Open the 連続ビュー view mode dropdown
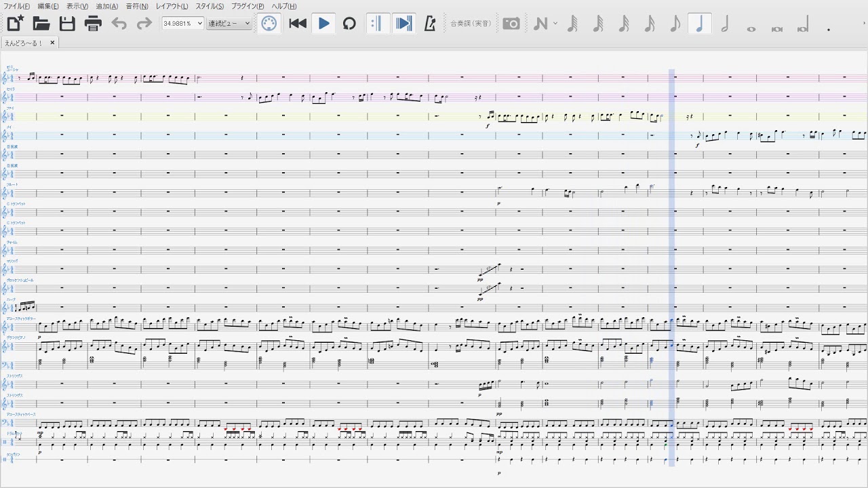The image size is (868, 488). click(229, 24)
